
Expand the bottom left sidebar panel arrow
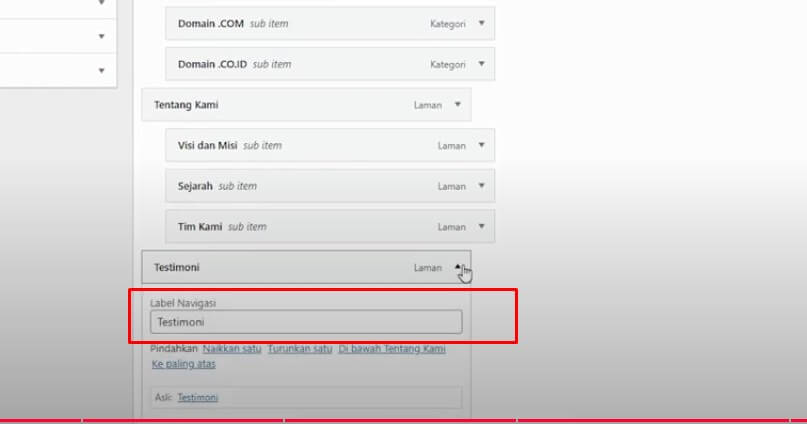101,70
